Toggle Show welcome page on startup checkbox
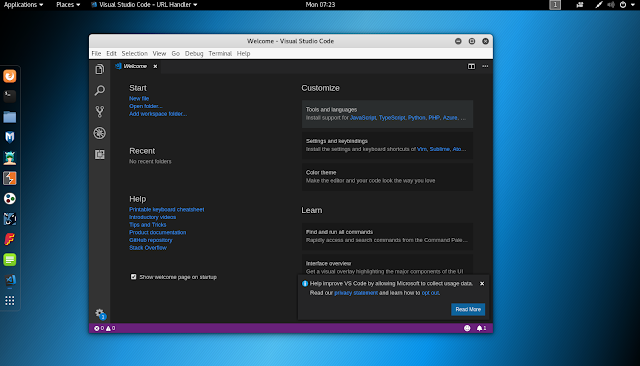640x366 pixels. 133,277
